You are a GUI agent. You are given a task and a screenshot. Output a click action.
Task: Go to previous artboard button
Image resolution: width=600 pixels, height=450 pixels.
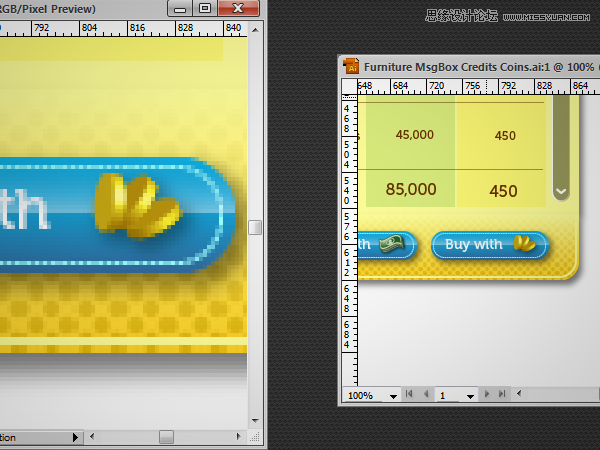click(426, 394)
